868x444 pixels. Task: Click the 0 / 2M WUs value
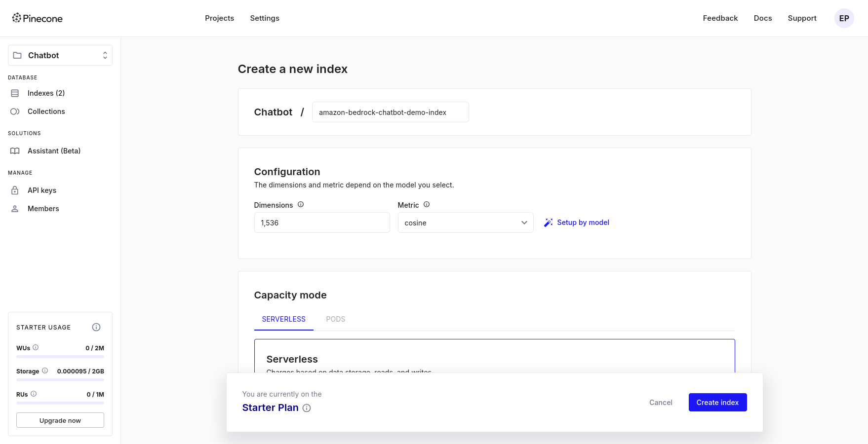[x=95, y=348]
